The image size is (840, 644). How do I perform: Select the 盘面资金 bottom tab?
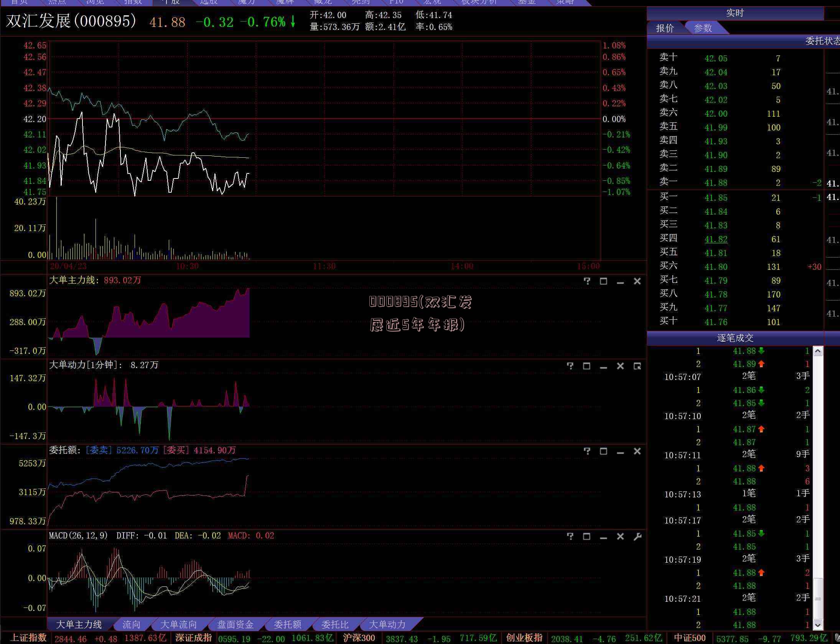tap(236, 624)
